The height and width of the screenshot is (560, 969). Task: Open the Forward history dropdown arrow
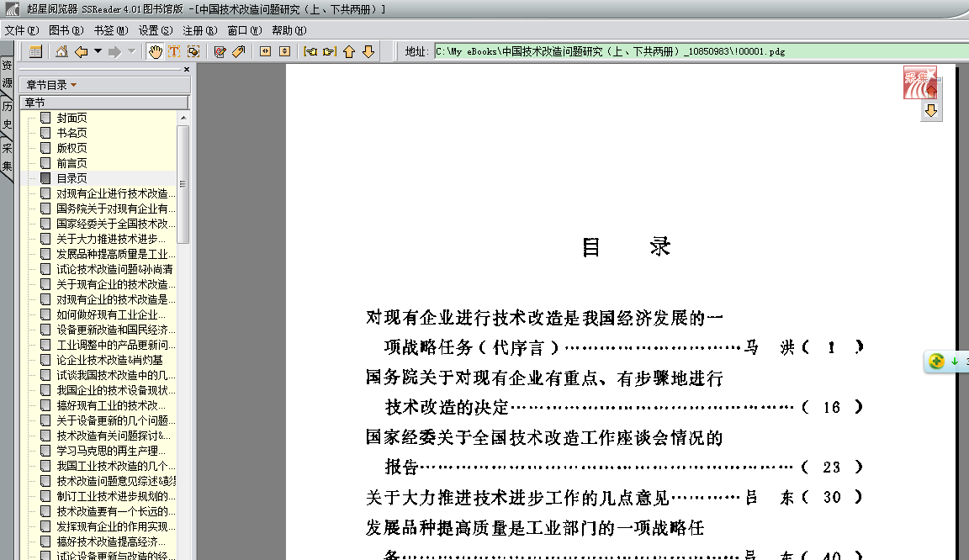(131, 52)
